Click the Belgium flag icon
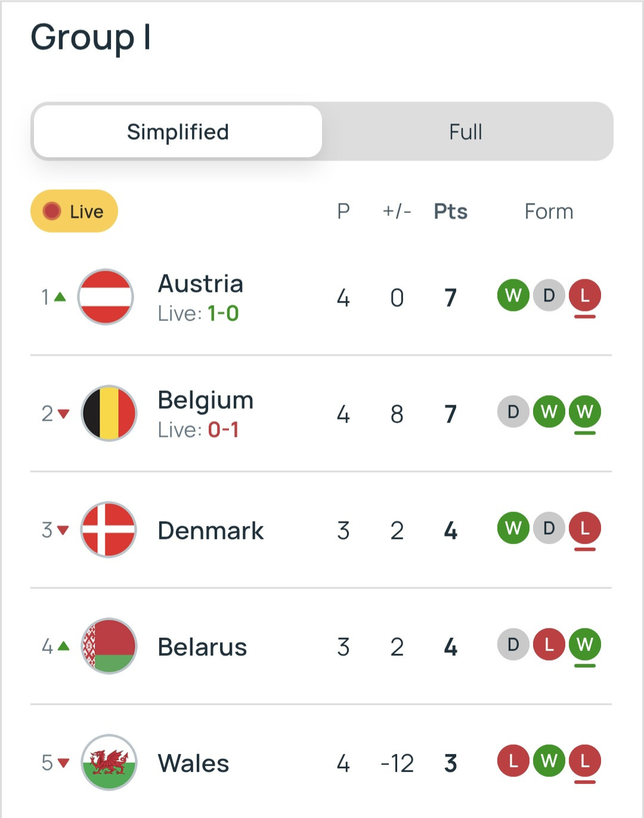Image resolution: width=644 pixels, height=818 pixels. tap(109, 413)
